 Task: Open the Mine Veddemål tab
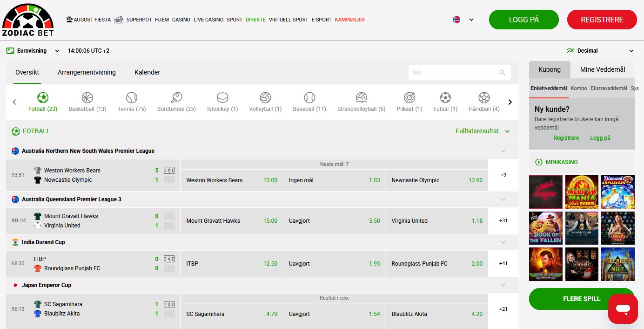click(603, 69)
